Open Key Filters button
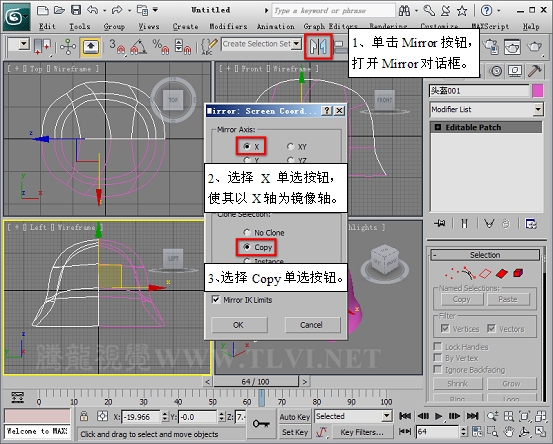 pyautogui.click(x=362, y=432)
